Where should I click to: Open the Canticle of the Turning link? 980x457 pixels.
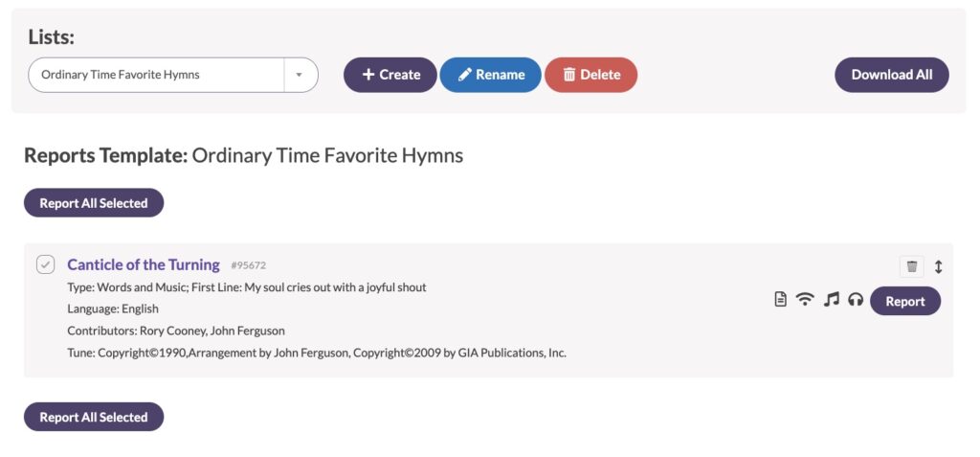144,264
